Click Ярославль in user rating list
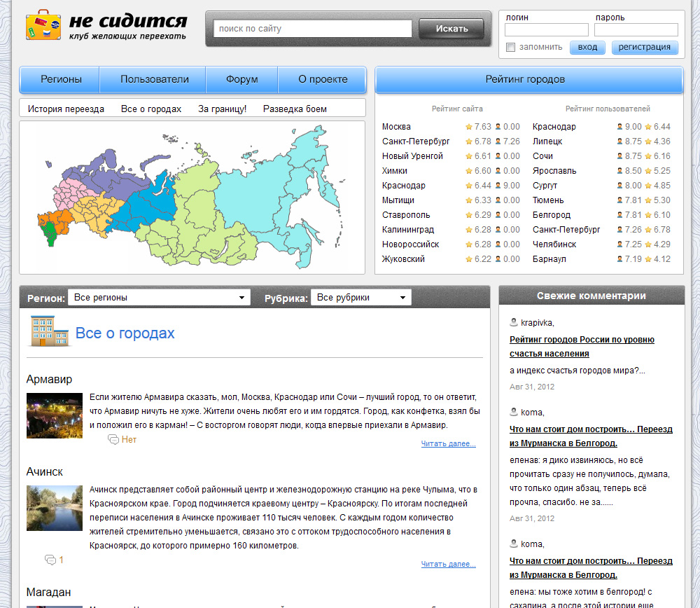The width and height of the screenshot is (700, 608). pyautogui.click(x=554, y=171)
